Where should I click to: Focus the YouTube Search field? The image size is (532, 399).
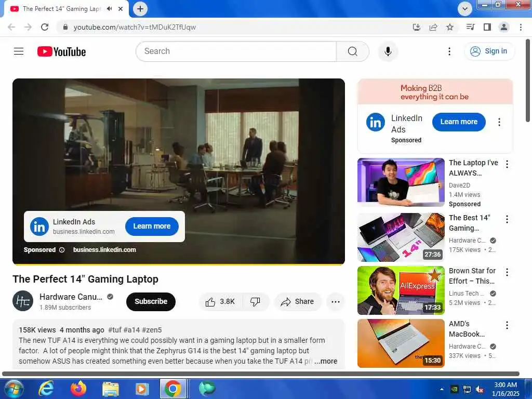tap(236, 51)
